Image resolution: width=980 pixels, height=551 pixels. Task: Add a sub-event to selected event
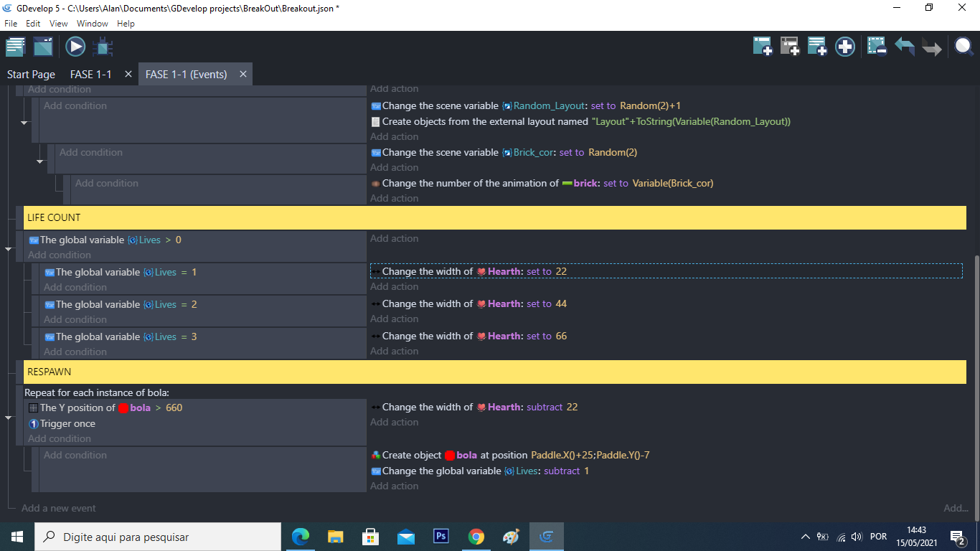790,47
